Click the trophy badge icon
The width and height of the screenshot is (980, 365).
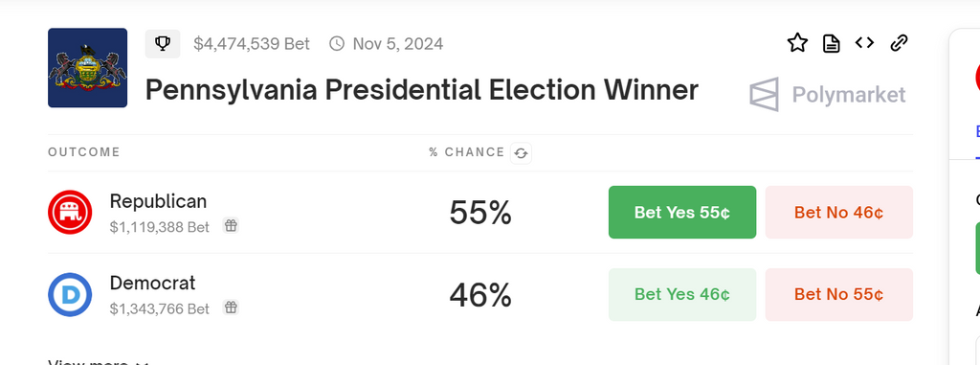pyautogui.click(x=163, y=44)
